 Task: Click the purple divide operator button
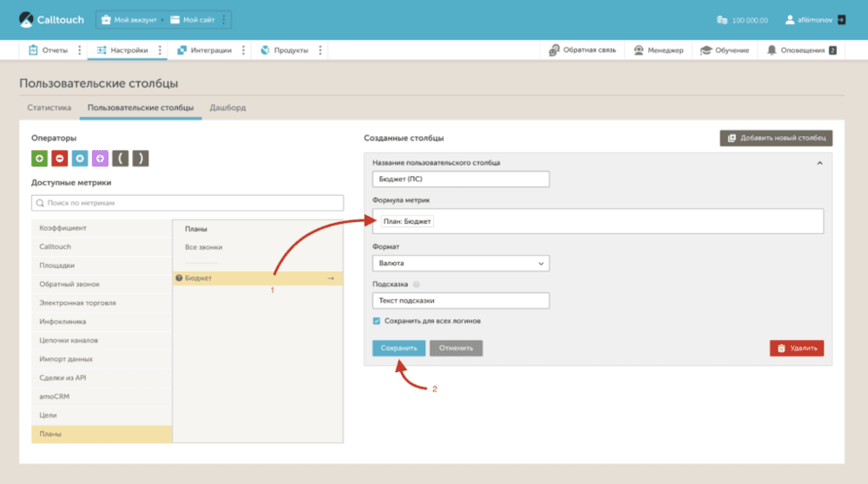(x=100, y=159)
